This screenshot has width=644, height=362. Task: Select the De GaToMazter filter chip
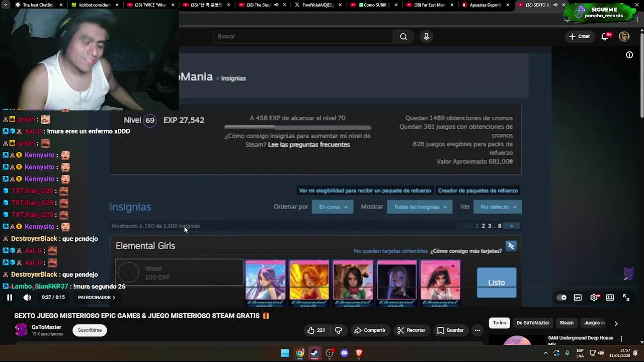pos(533,323)
